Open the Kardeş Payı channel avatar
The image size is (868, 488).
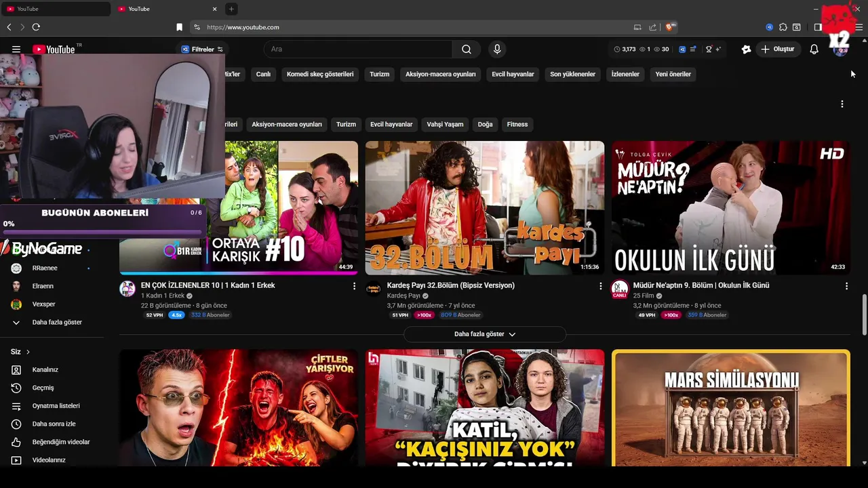point(374,289)
